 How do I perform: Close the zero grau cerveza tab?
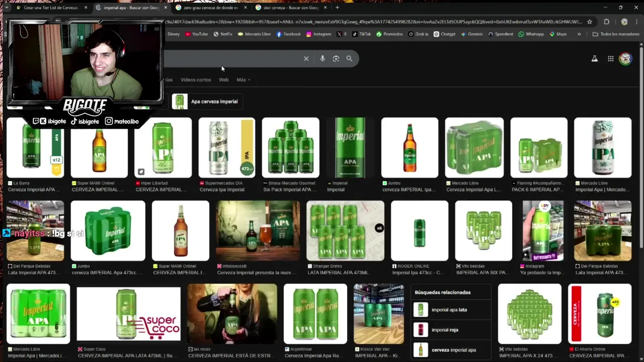point(245,8)
